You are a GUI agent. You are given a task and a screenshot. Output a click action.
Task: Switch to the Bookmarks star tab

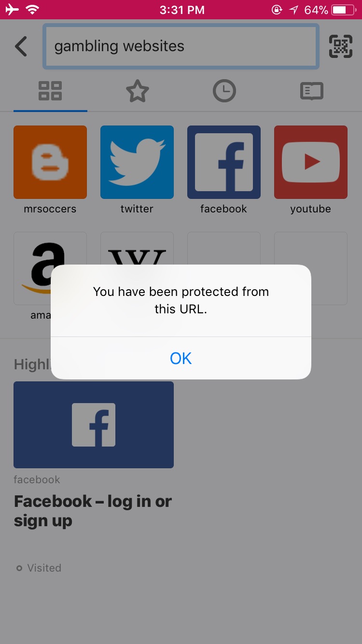(x=138, y=91)
